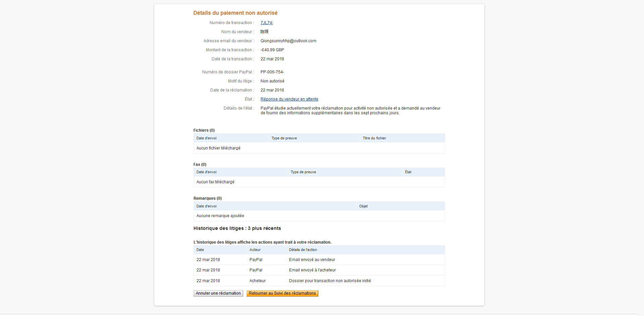Click the transaction amount -£40,99 GBP
Image resolution: width=644 pixels, height=316 pixels.
click(x=272, y=50)
